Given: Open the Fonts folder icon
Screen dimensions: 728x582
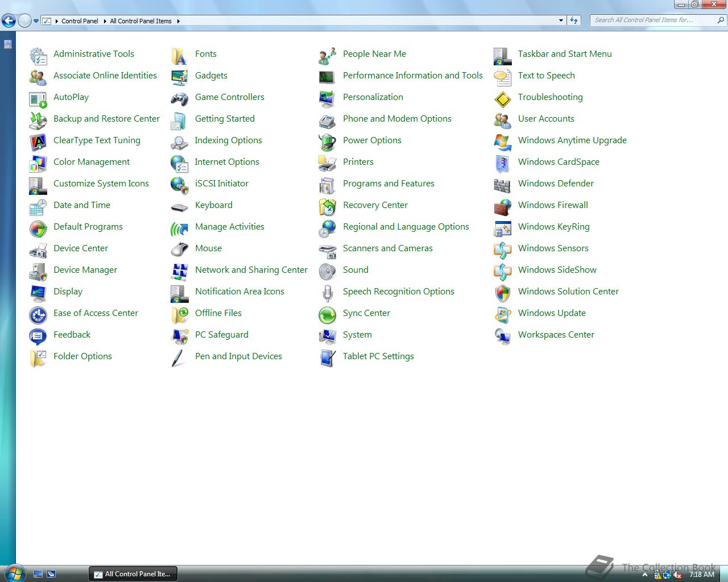Looking at the screenshot, I should pos(179,56).
